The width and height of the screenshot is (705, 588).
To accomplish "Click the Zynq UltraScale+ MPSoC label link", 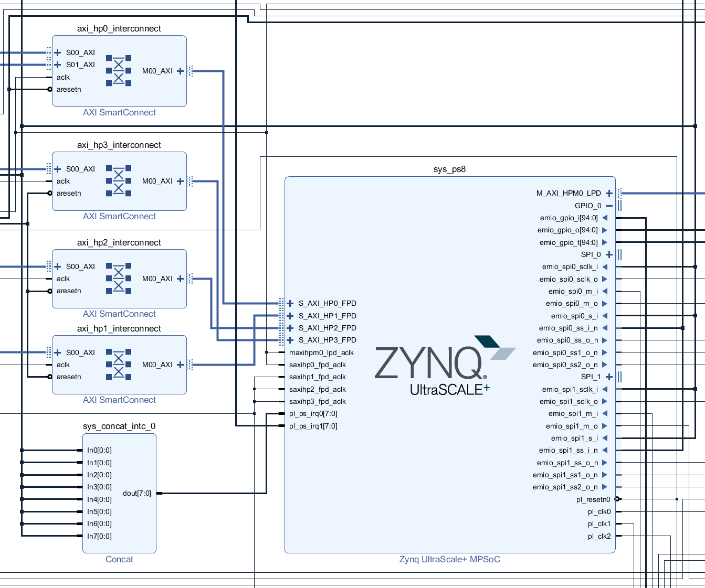I will coord(449,559).
